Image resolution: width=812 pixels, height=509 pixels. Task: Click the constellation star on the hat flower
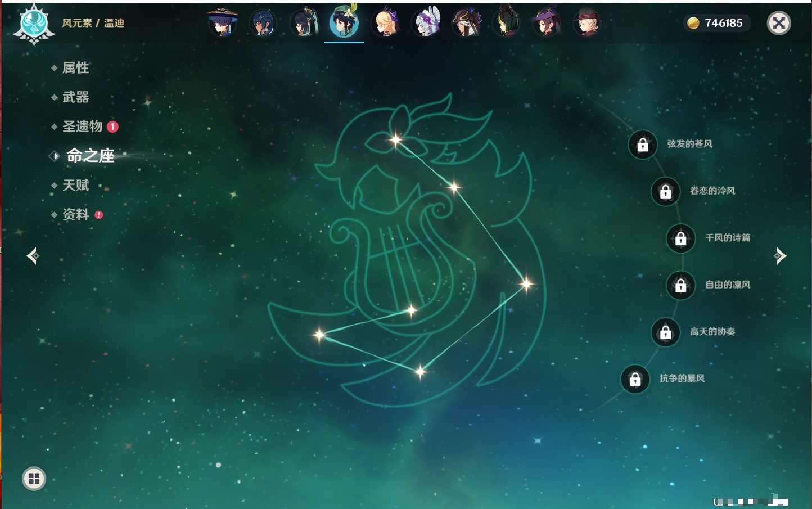(396, 139)
